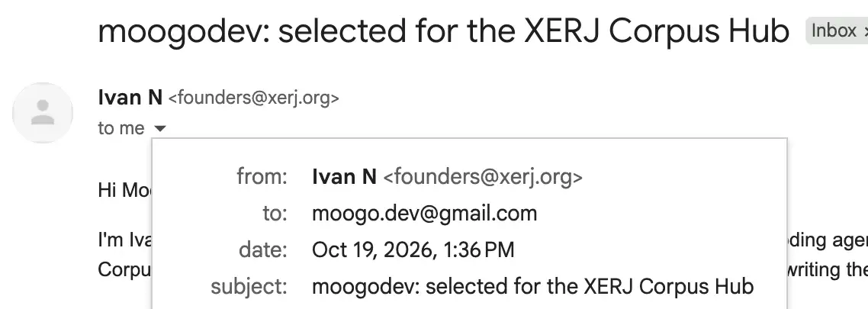Click the Inbox label chip
Screen dimensions: 868x309
coord(833,31)
